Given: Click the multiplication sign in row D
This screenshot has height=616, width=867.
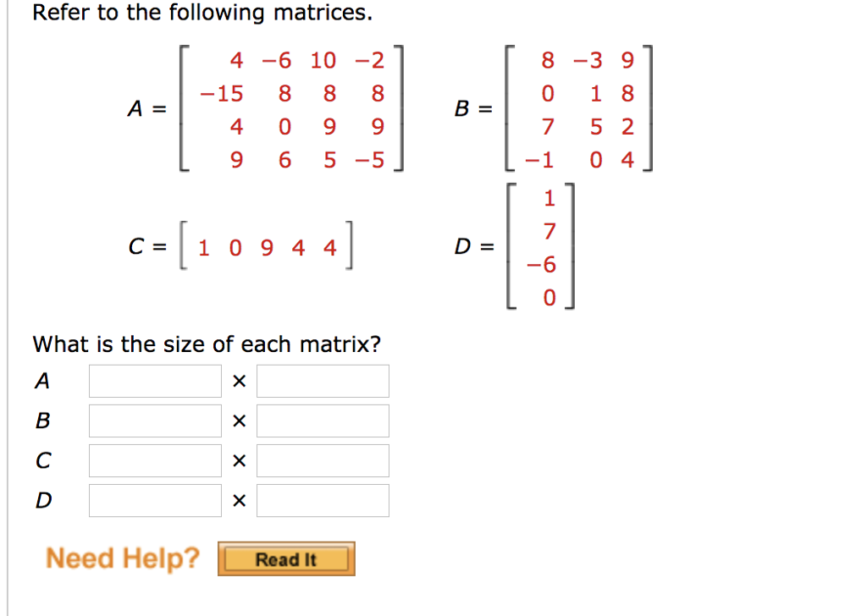Looking at the screenshot, I should click(239, 500).
